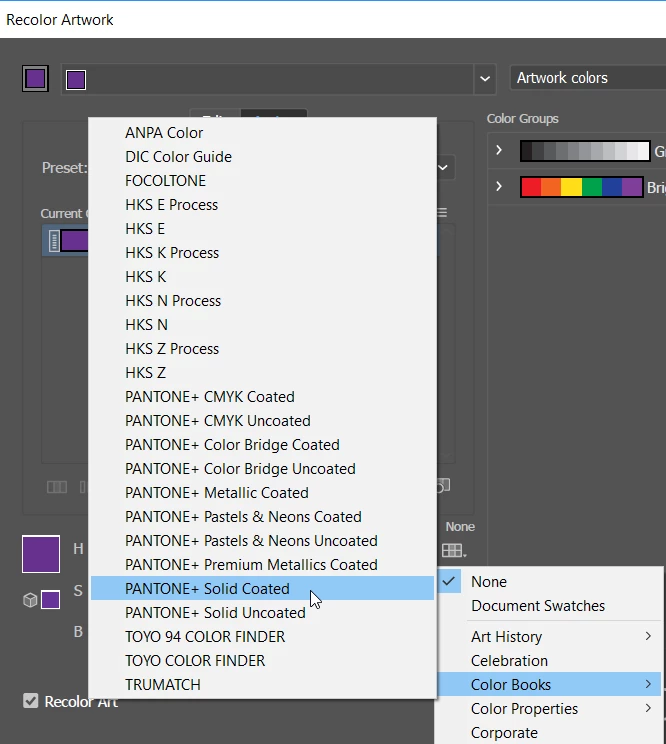666x744 pixels.
Task: Choose HKS K Process
Action: (x=262, y=253)
